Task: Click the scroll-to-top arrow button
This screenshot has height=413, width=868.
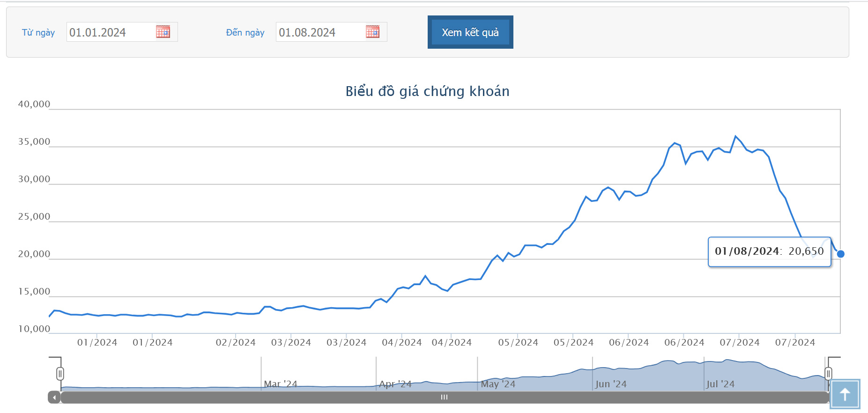Action: pos(845,394)
